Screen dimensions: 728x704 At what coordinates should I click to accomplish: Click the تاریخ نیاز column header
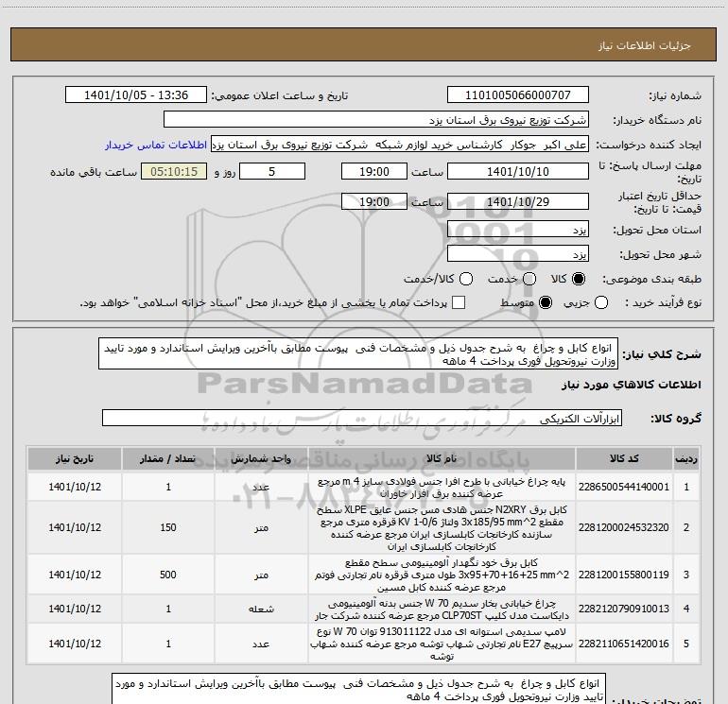[x=75, y=459]
